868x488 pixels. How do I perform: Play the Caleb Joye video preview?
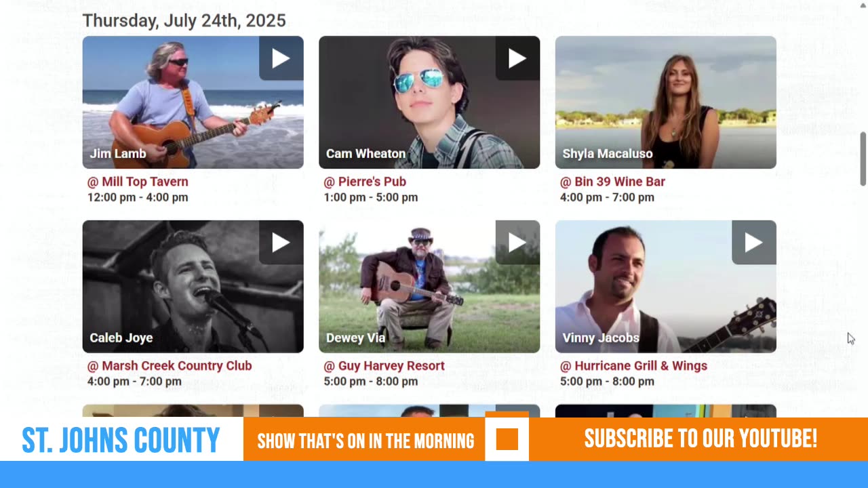coord(281,243)
